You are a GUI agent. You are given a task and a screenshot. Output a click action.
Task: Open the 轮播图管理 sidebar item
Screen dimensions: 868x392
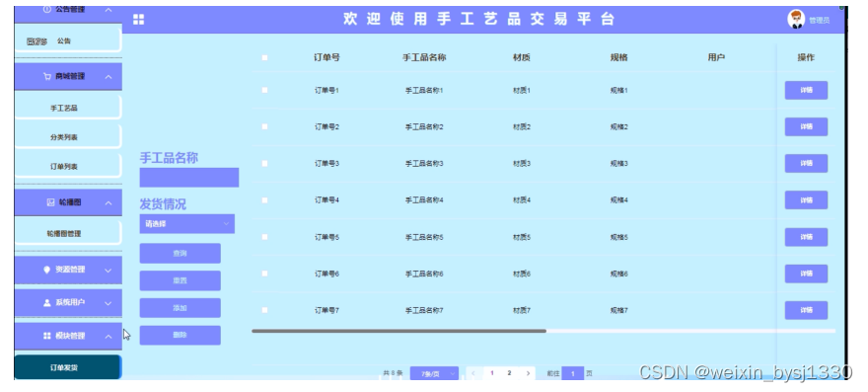[x=67, y=233]
